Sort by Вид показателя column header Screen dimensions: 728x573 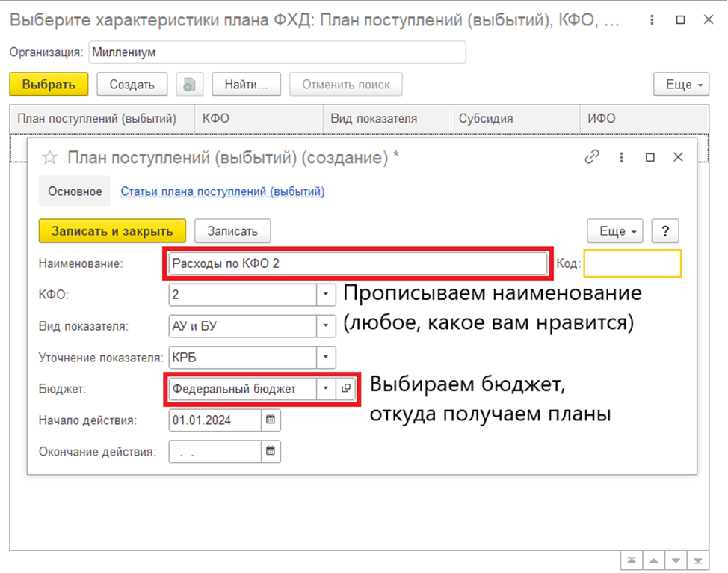click(x=386, y=119)
